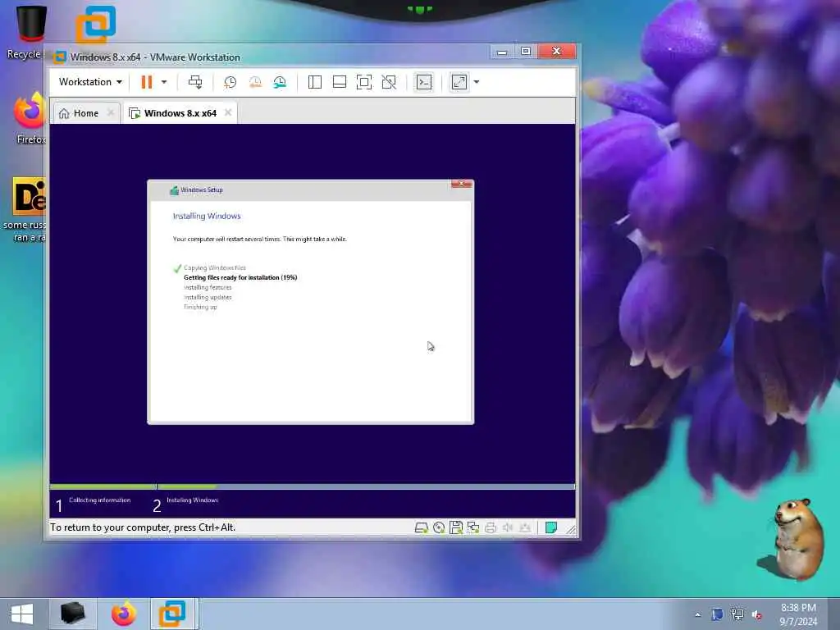Click the printer status bar icon
The image size is (840, 630).
click(x=491, y=527)
